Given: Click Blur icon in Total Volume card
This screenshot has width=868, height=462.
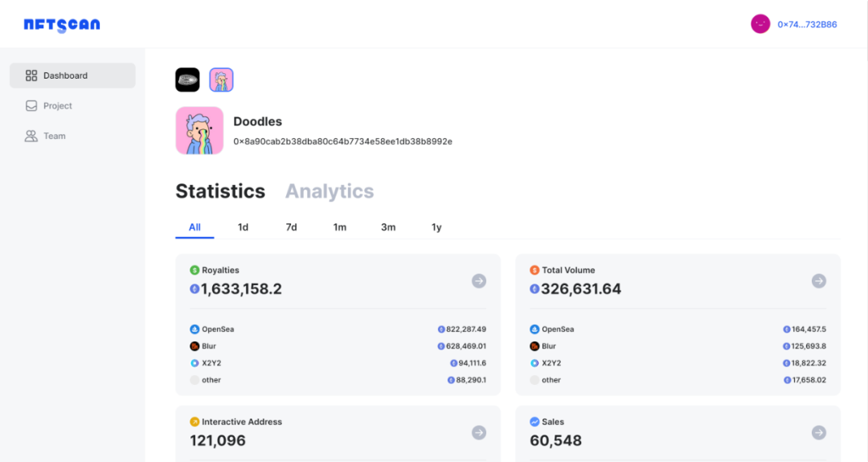Looking at the screenshot, I should click(x=534, y=346).
